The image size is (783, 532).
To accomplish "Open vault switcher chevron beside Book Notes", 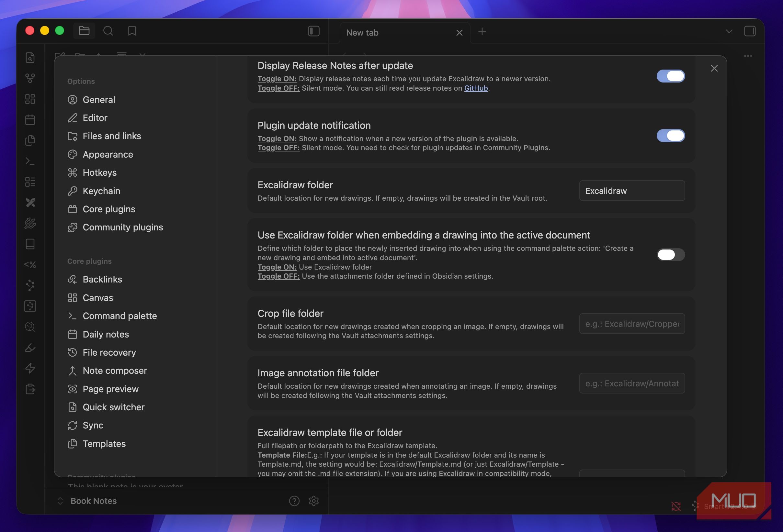I will click(60, 501).
